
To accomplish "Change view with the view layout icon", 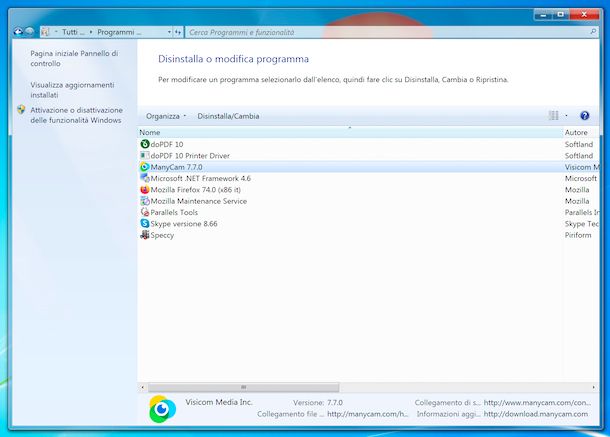I will click(x=554, y=116).
